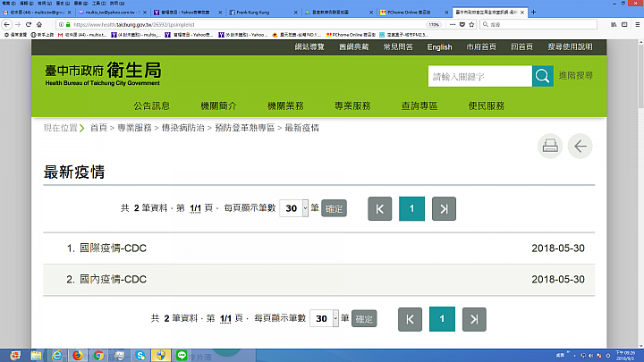This screenshot has height=362, width=644.
Task: Open the top per-page count dropdown
Action: tap(293, 208)
